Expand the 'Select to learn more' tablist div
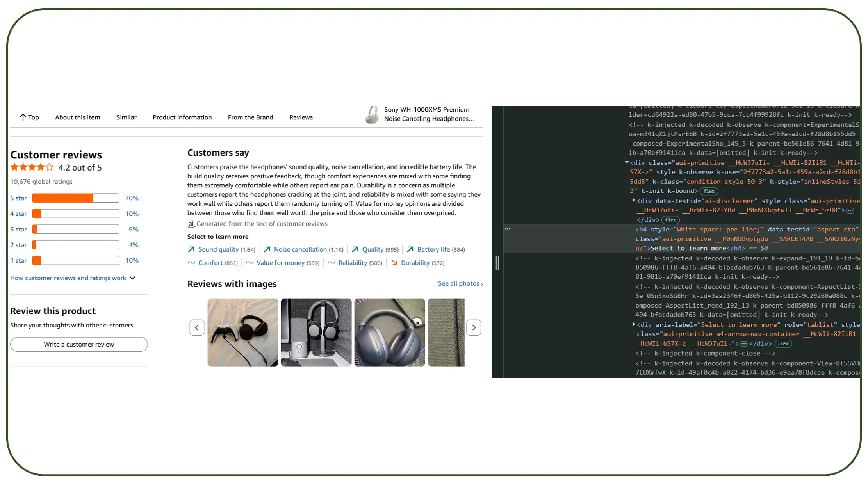868x484 pixels. (633, 324)
